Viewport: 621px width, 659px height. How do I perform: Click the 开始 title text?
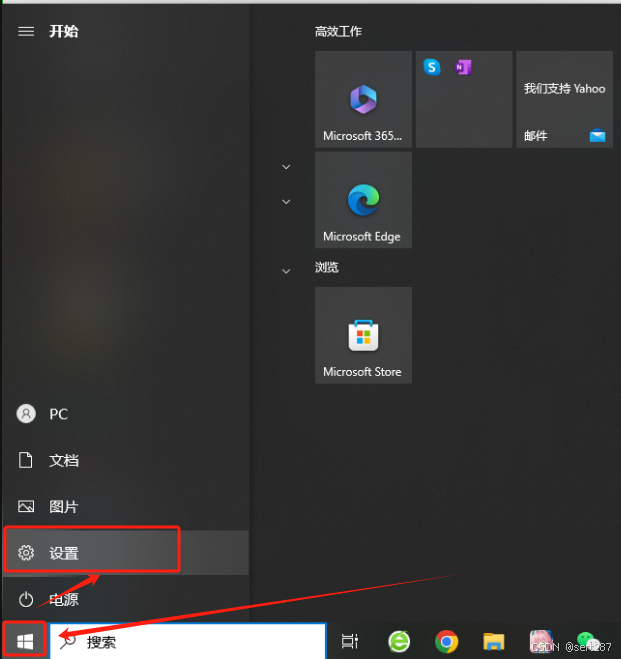64,31
